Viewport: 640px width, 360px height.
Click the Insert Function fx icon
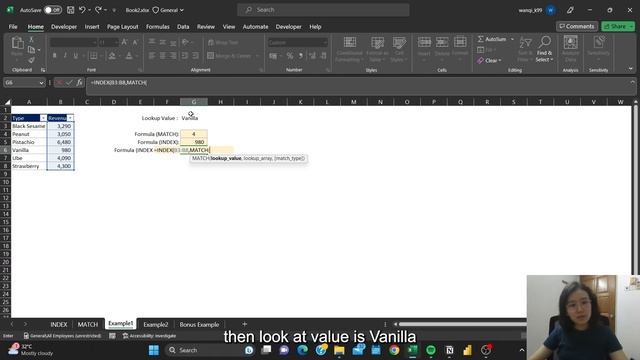pos(79,83)
